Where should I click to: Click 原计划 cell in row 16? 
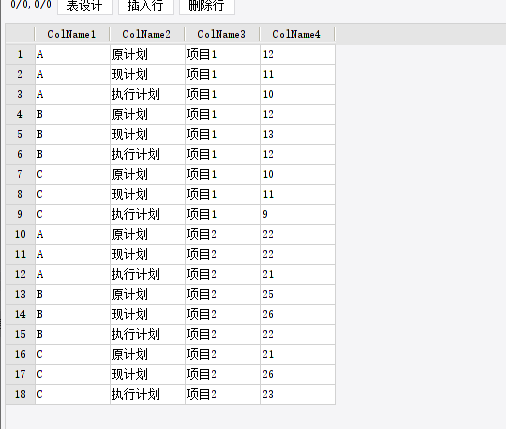[x=148, y=354]
